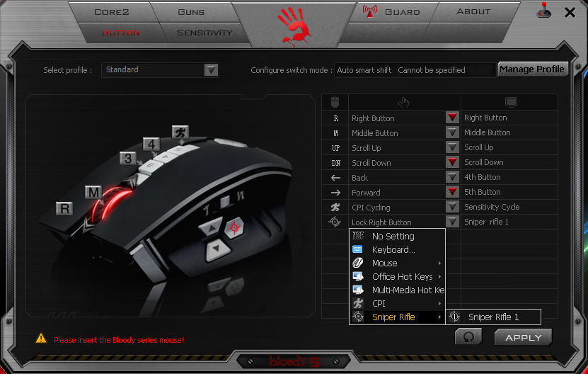Click the red Bloody hand logo
The width and height of the screenshot is (588, 374).
coord(294,26)
